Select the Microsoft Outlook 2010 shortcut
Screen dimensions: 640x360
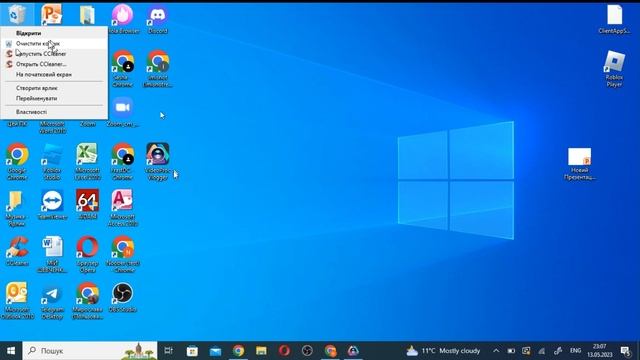[x=17, y=300]
